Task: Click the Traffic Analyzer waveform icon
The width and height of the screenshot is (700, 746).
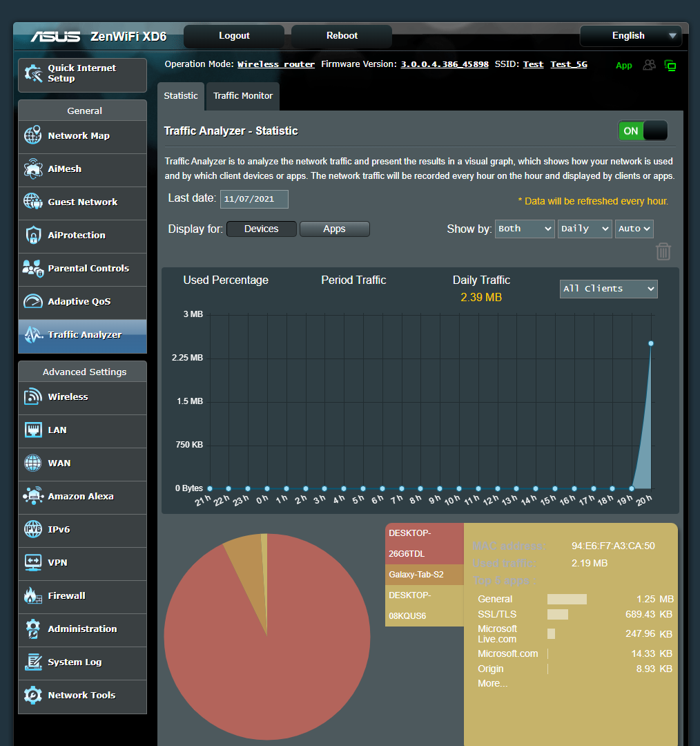Action: 33,334
